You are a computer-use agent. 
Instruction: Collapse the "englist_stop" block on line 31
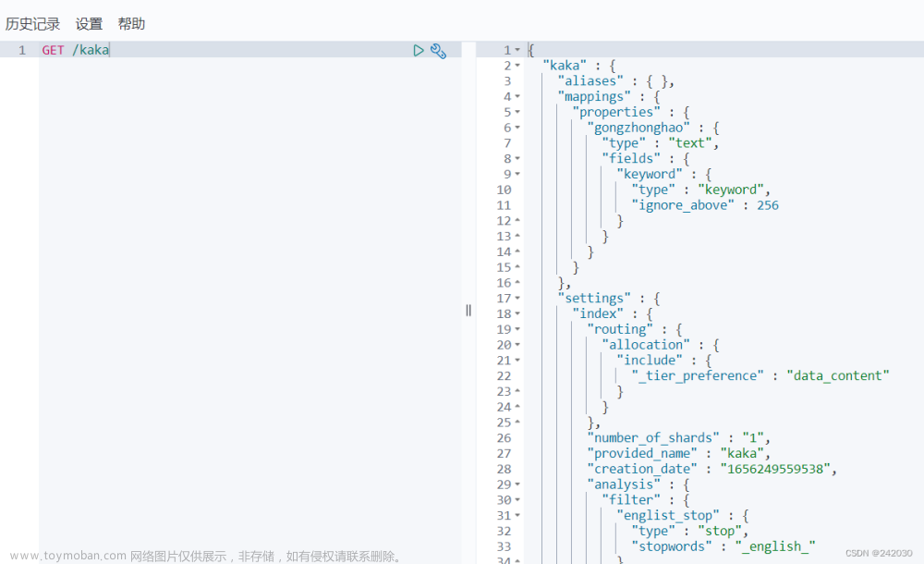click(517, 515)
